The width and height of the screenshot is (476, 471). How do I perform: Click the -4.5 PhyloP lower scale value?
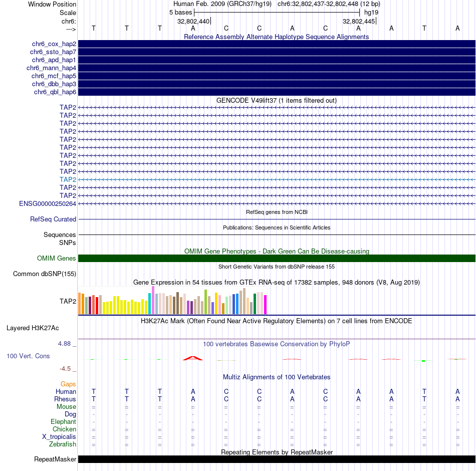point(65,369)
